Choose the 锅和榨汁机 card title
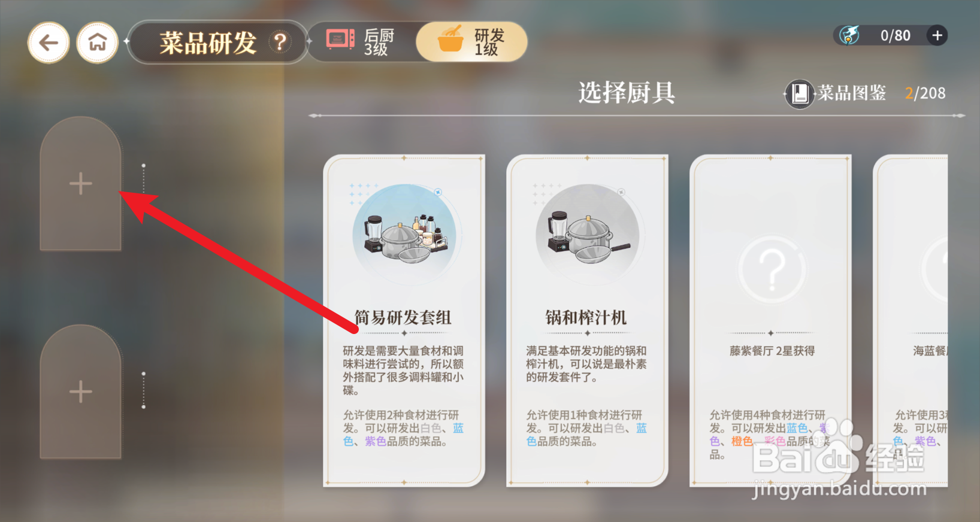The height and width of the screenshot is (522, 980). 586,317
